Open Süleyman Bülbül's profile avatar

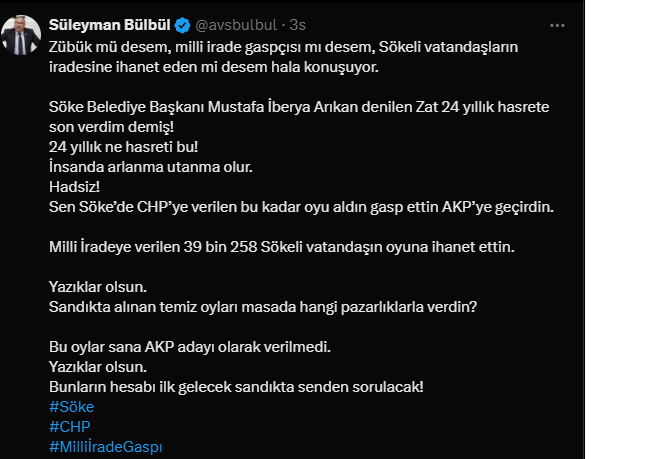tap(21, 35)
